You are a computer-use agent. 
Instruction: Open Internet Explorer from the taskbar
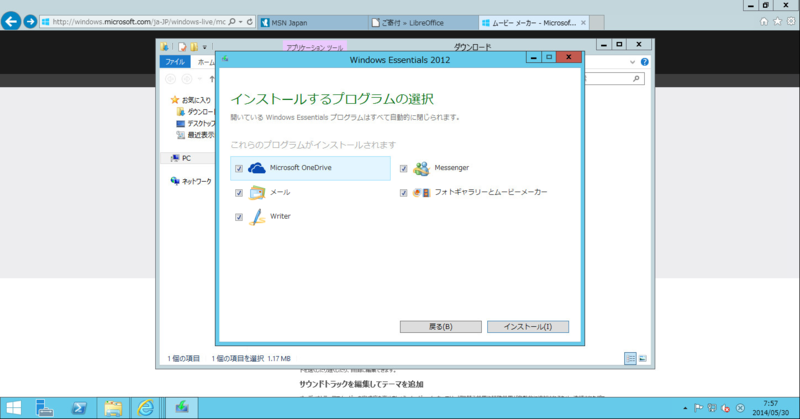(x=146, y=408)
